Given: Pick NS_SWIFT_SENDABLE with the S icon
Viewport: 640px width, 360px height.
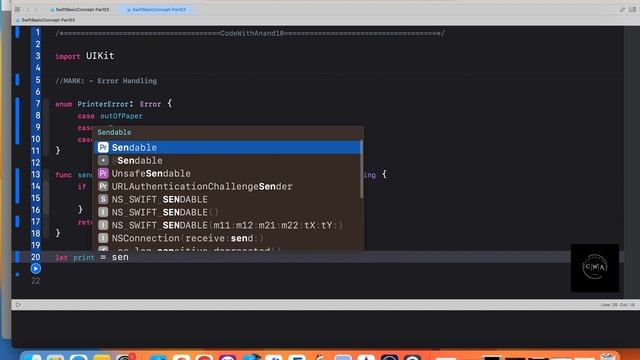Looking at the screenshot, I should [228, 200].
